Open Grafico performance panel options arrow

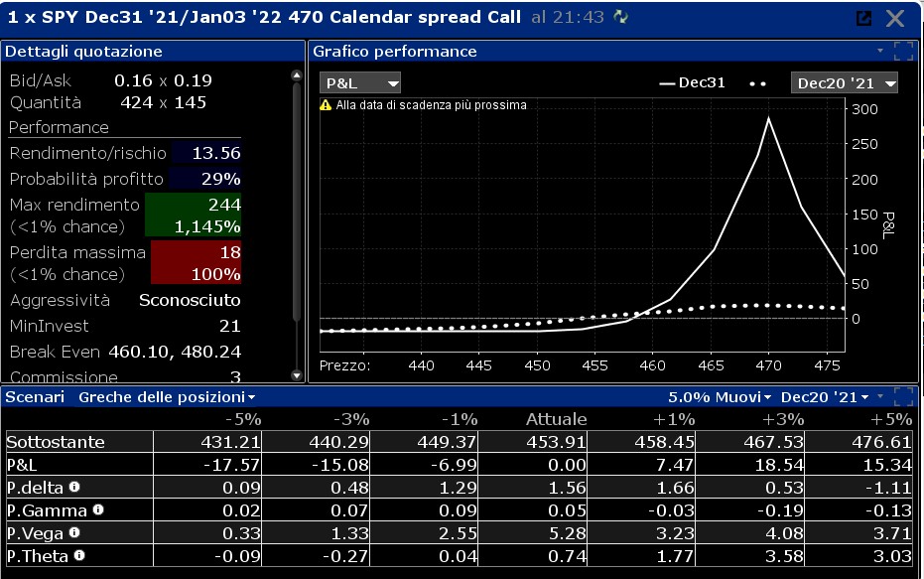point(880,51)
